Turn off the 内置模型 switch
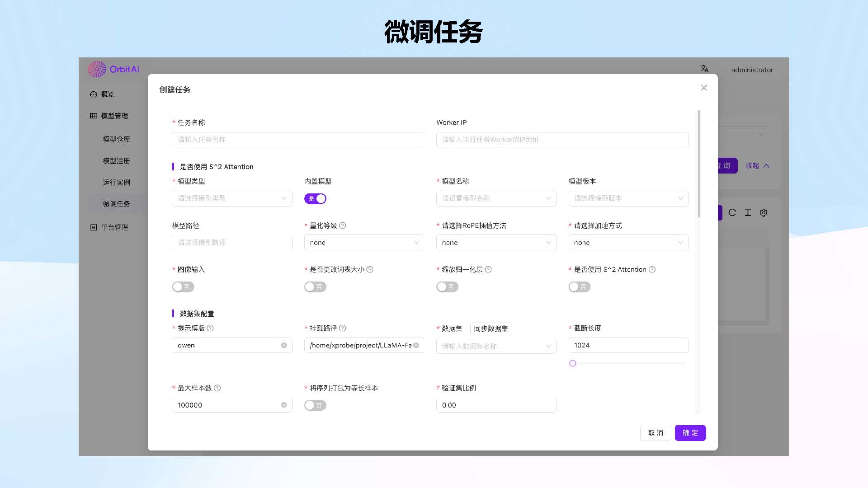Screen dimensions: 868x488 (x=315, y=199)
